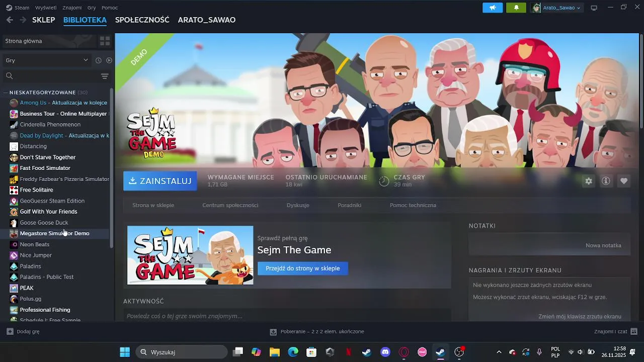Open Discord from the taskbar
Image resolution: width=644 pixels, height=362 pixels.
tap(385, 352)
